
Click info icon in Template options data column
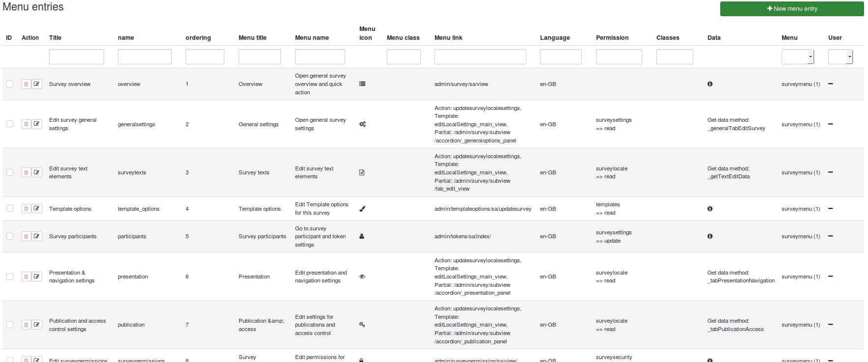(x=710, y=209)
